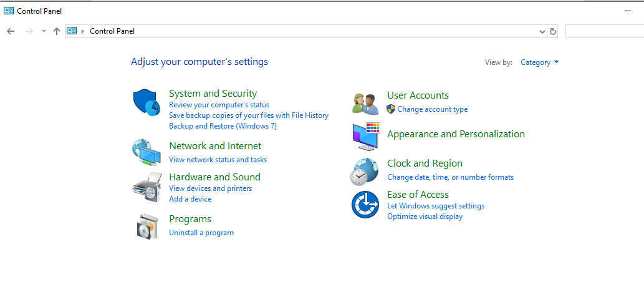The image size is (644, 292).
Task: Open the Clock and Region globe icon
Action: pyautogui.click(x=365, y=172)
